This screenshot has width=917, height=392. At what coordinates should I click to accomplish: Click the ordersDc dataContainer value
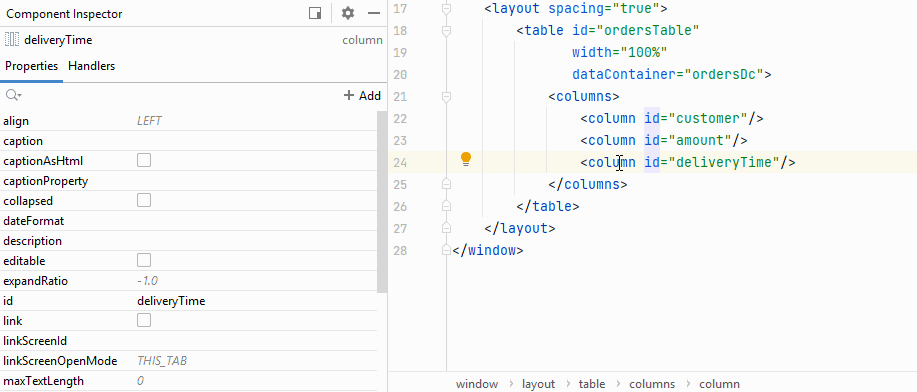[724, 74]
